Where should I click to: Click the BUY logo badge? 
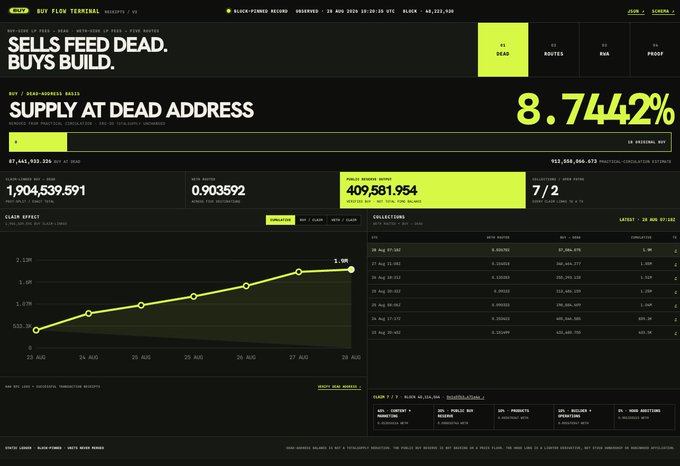(19, 11)
